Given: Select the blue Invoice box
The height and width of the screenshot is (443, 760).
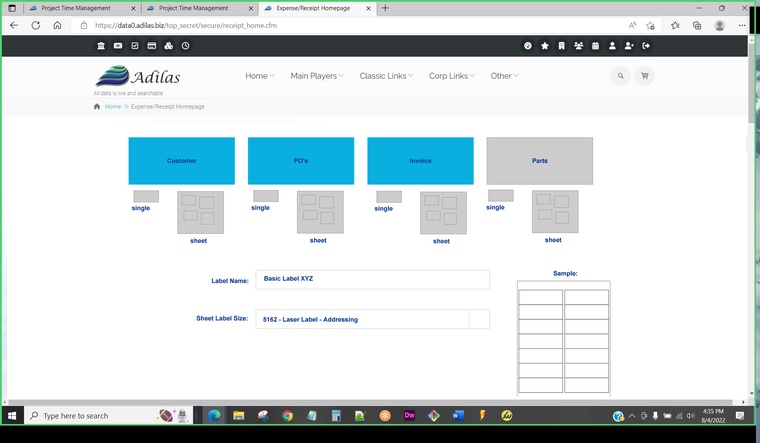Looking at the screenshot, I should click(x=420, y=161).
